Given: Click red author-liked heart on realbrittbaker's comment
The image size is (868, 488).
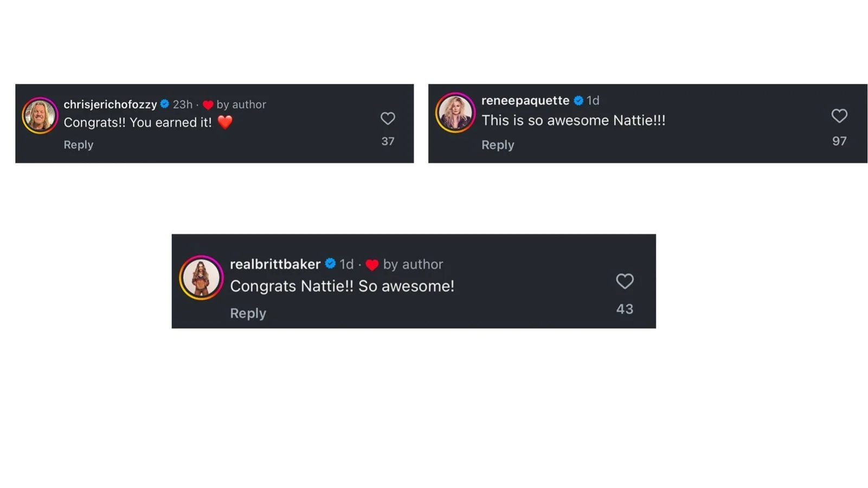Looking at the screenshot, I should [372, 265].
